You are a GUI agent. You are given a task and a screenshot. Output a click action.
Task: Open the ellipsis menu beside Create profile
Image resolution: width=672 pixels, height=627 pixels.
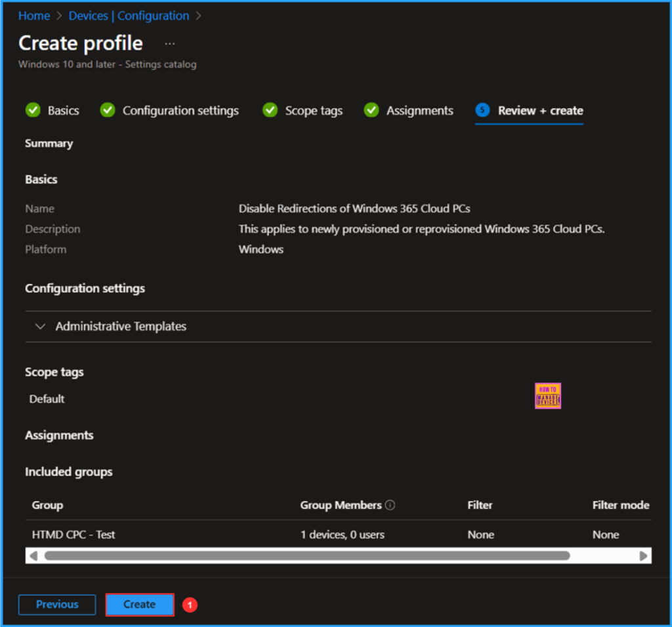coord(170,44)
